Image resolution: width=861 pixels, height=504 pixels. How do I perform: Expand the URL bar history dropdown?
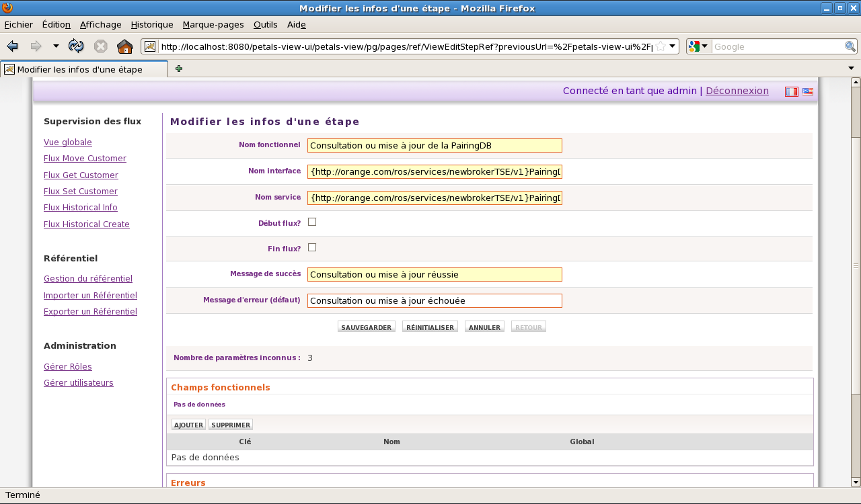click(x=673, y=46)
